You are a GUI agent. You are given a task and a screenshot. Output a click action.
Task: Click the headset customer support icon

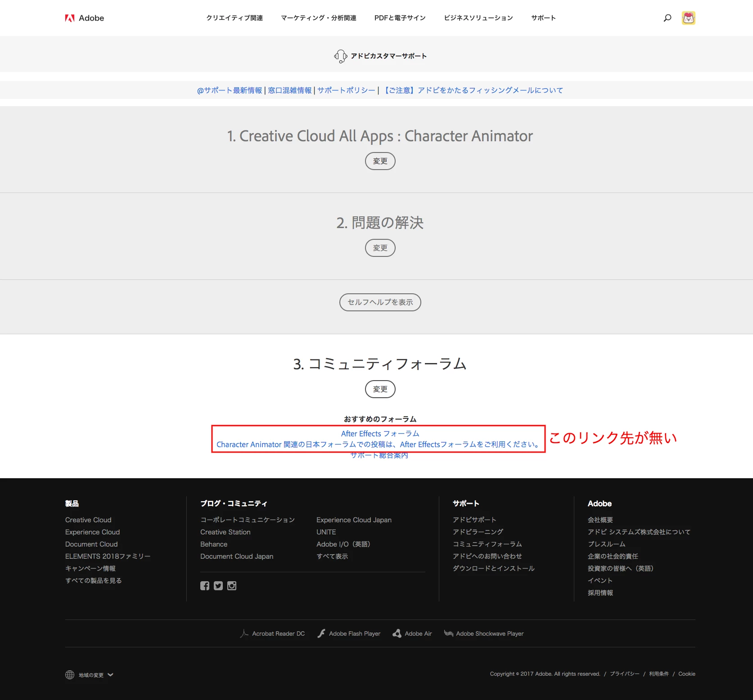point(340,56)
